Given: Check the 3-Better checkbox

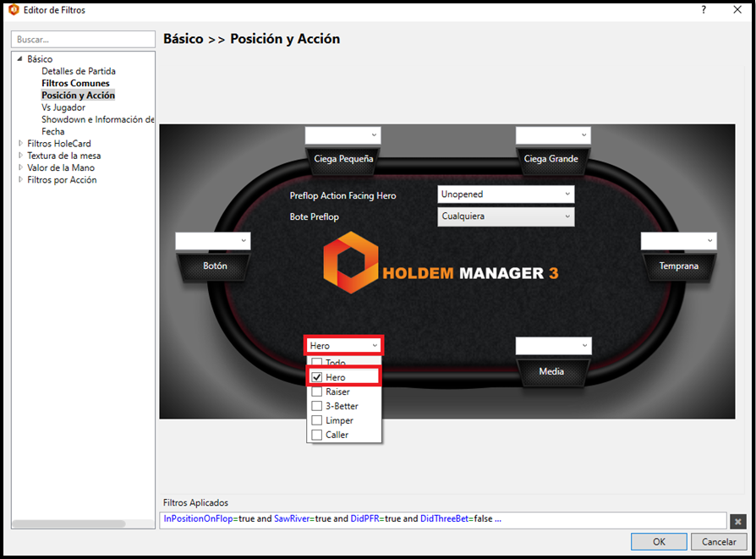Looking at the screenshot, I should 317,406.
